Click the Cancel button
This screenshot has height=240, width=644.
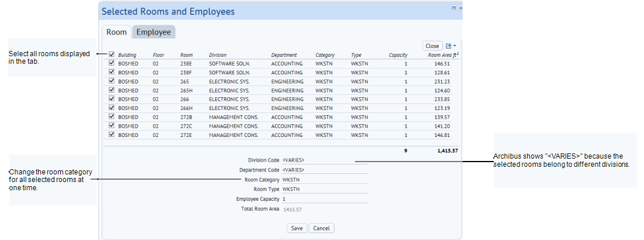click(x=321, y=228)
